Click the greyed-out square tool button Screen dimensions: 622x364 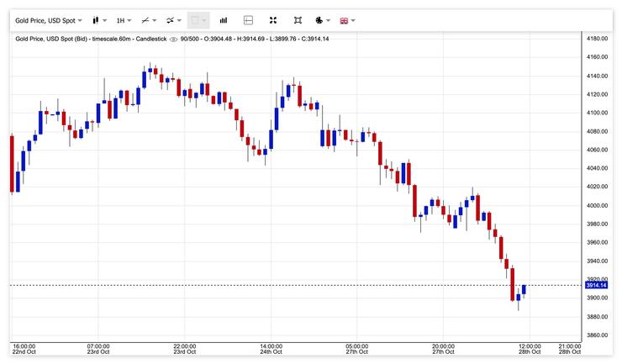[x=198, y=19]
